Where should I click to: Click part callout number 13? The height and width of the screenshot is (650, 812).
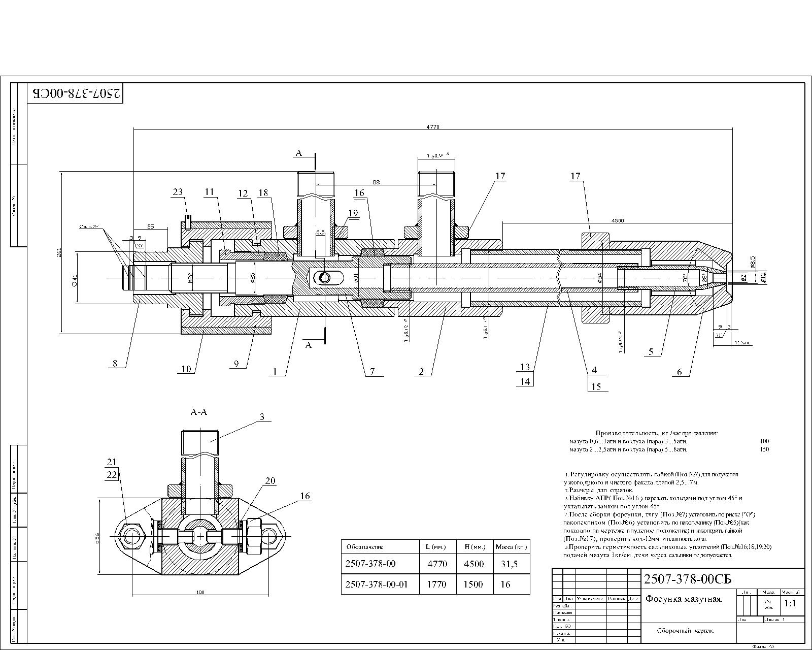coord(525,367)
